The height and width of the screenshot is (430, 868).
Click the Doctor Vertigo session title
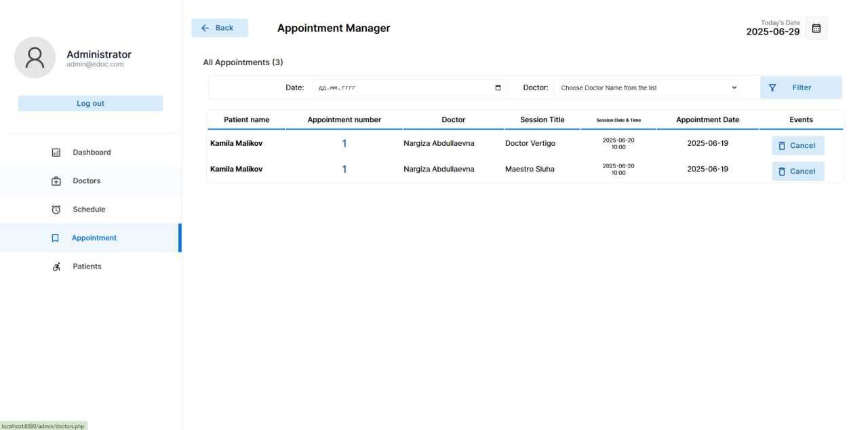530,143
